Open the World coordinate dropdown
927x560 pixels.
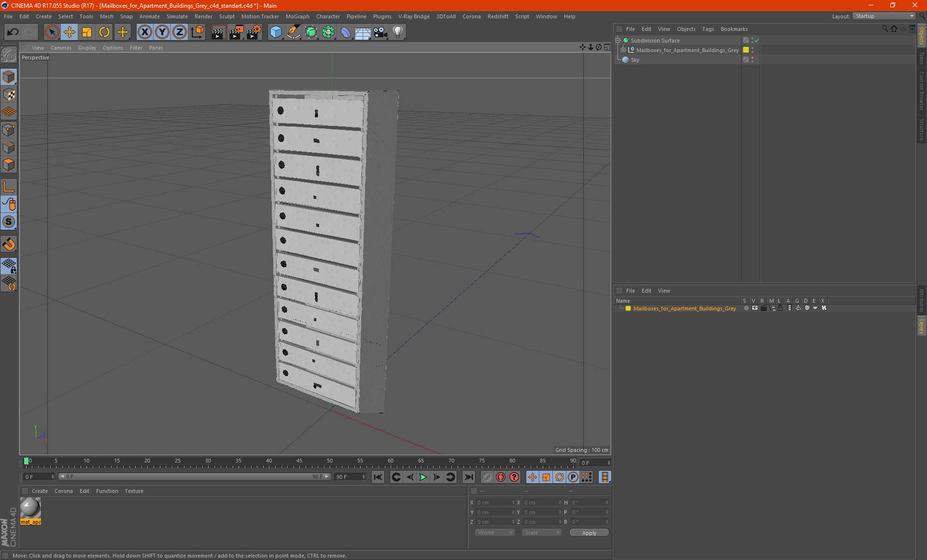[x=495, y=532]
